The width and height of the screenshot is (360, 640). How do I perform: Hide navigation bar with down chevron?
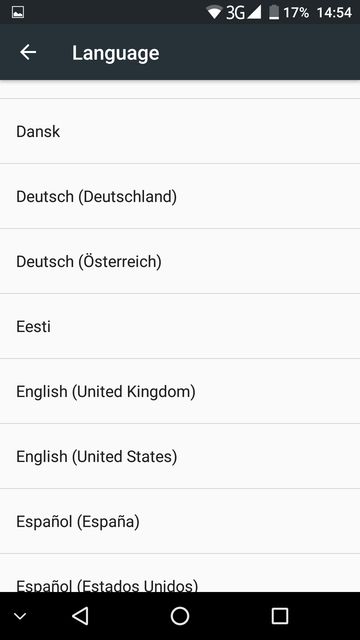pos(20,616)
